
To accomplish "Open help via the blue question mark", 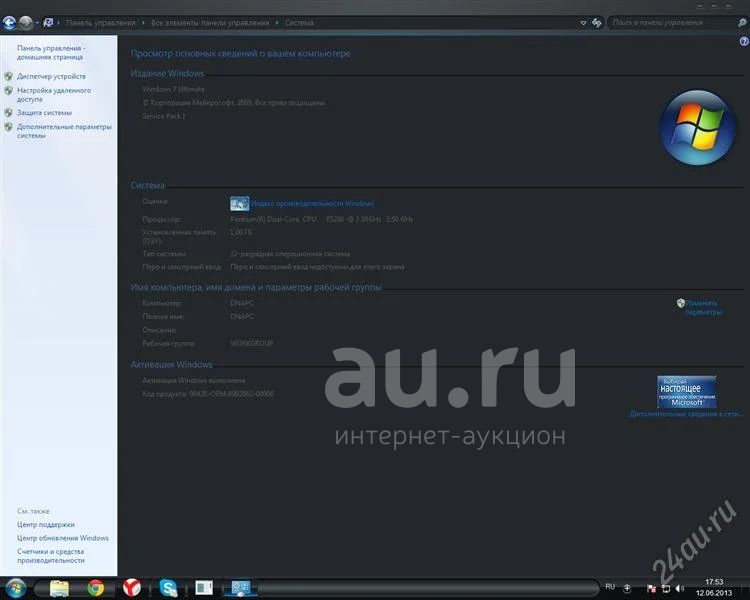I will pos(744,42).
